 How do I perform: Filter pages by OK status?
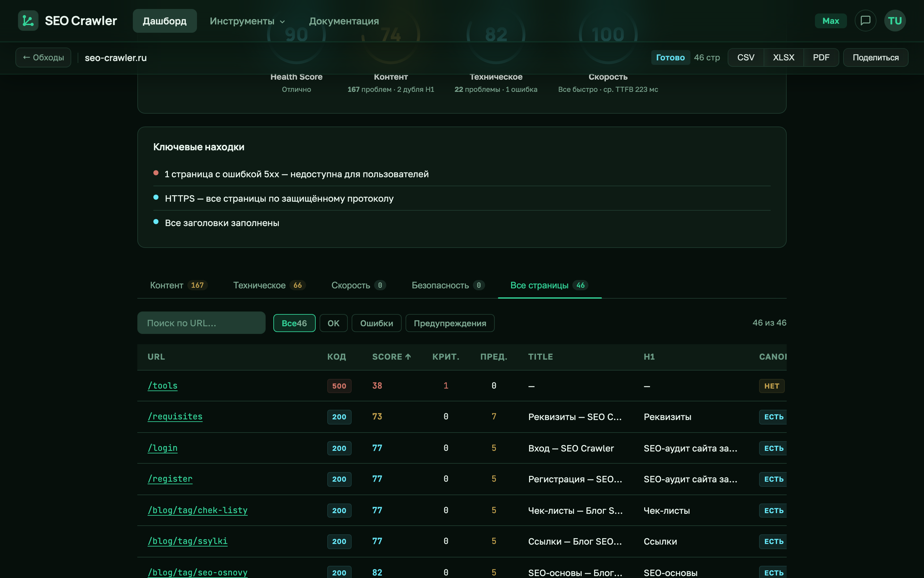pos(333,323)
